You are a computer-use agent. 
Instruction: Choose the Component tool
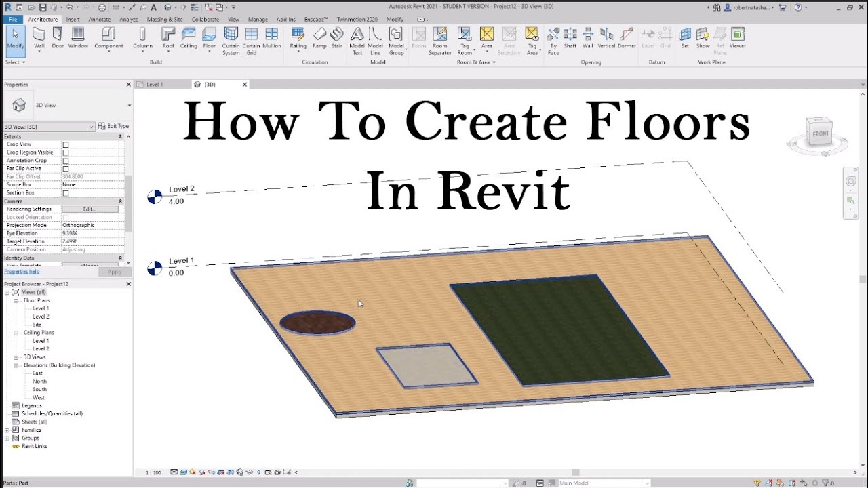pyautogui.click(x=108, y=39)
